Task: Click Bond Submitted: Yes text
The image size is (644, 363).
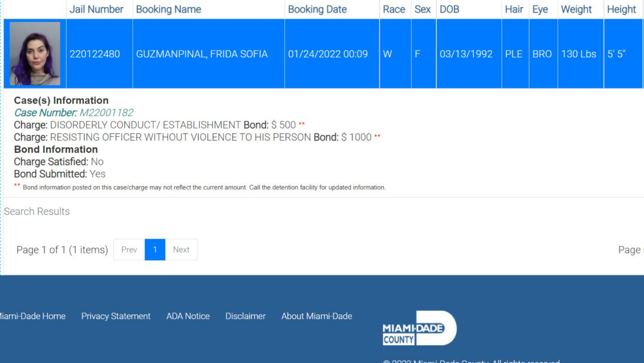Action: [x=60, y=174]
